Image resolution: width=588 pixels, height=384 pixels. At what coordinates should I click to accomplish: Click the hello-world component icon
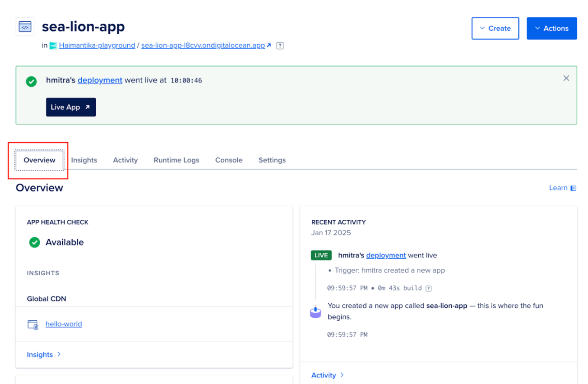33,324
